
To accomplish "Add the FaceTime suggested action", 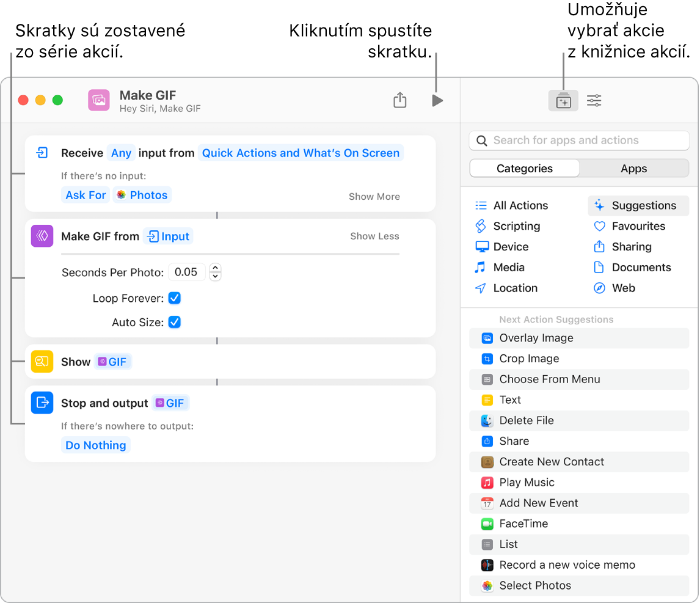I will (579, 524).
